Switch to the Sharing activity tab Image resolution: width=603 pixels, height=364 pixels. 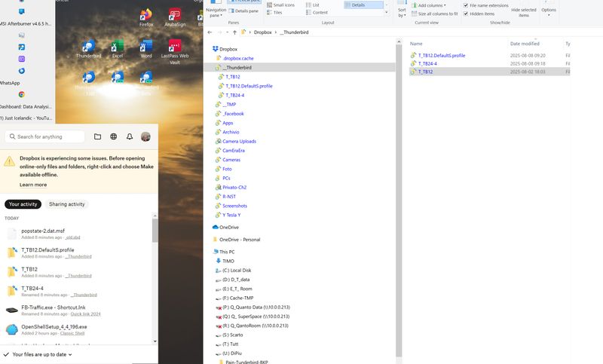tap(68, 204)
